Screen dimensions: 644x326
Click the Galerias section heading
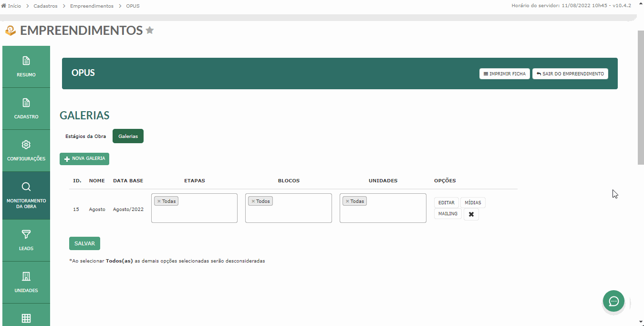[84, 116]
